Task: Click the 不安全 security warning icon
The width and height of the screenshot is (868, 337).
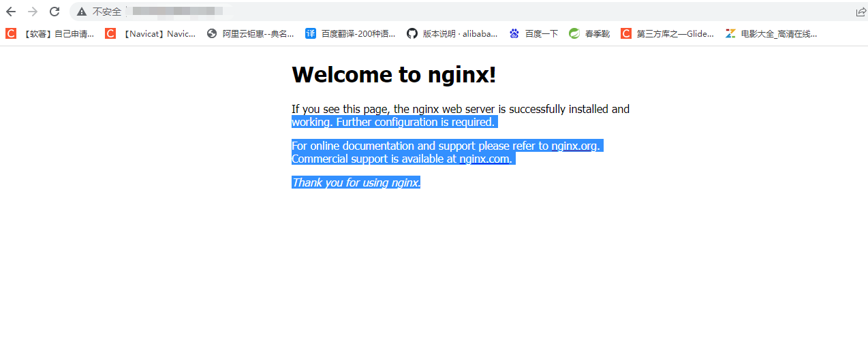Action: point(82,12)
